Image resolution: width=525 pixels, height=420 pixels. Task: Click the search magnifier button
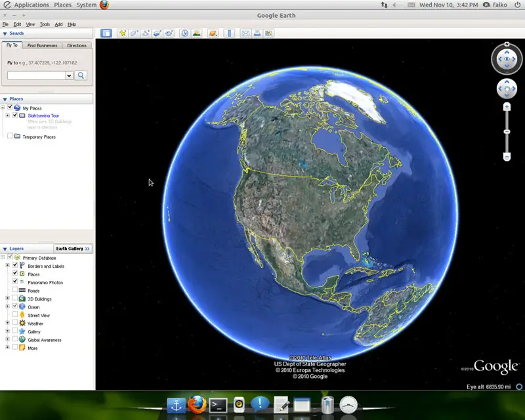pos(81,75)
